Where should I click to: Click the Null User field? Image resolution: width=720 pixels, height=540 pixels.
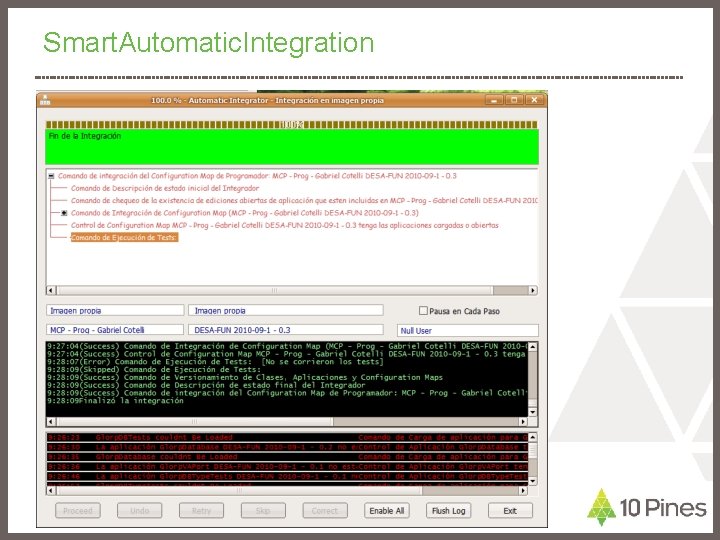tap(467, 330)
